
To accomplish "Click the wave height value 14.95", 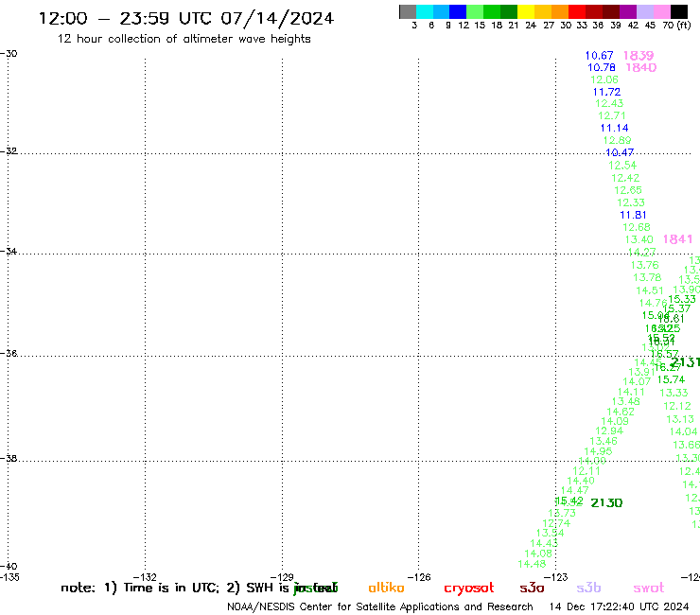I will (x=598, y=451).
